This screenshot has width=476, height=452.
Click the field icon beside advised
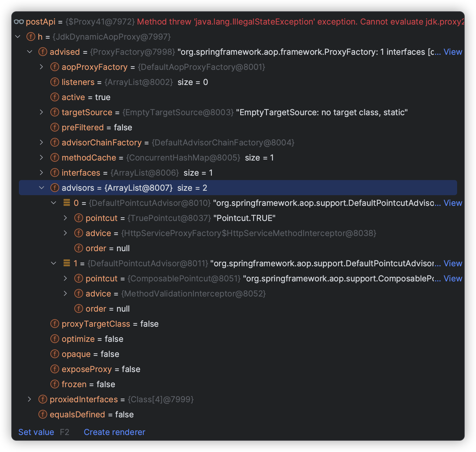point(43,52)
